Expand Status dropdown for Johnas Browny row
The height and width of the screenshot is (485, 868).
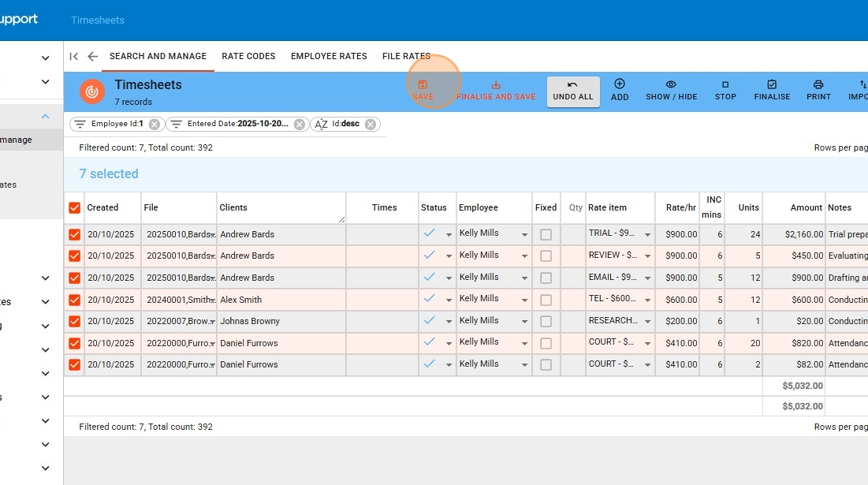click(449, 322)
